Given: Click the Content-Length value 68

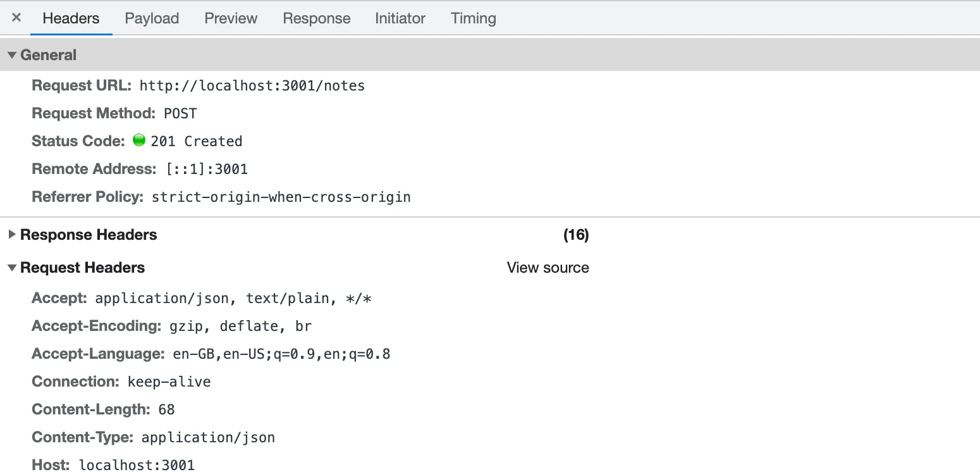Looking at the screenshot, I should (x=166, y=409).
